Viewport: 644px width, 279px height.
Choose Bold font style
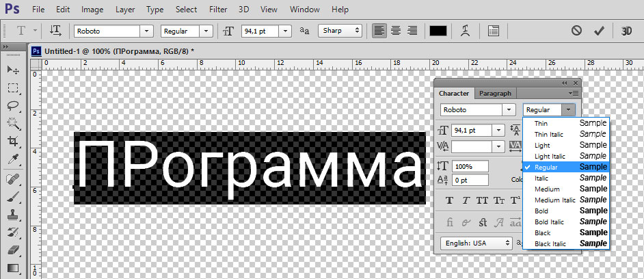[x=566, y=211]
